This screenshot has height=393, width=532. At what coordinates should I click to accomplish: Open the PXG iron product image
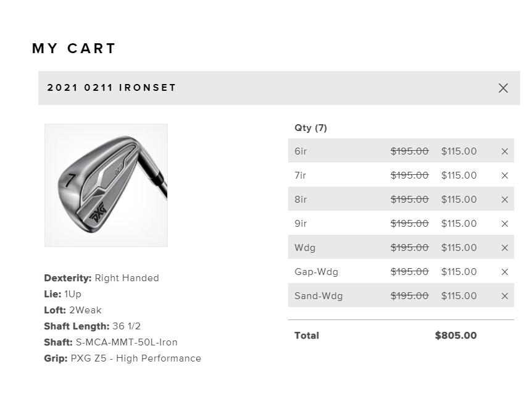(x=106, y=185)
